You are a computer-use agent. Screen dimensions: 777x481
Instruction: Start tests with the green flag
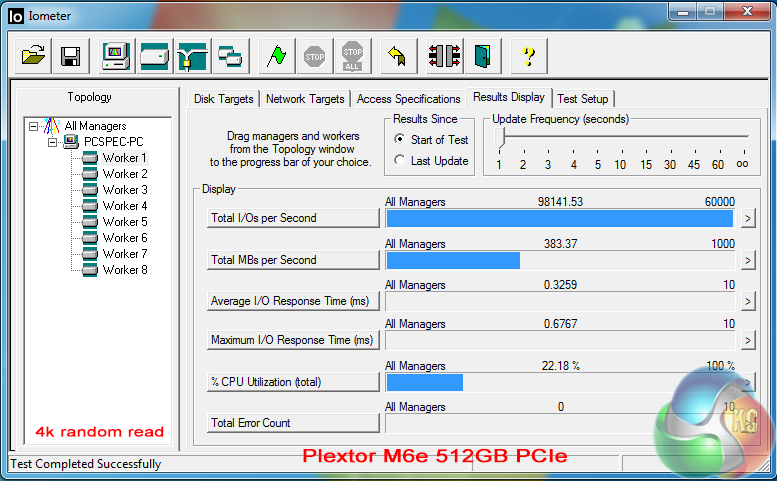[x=277, y=55]
